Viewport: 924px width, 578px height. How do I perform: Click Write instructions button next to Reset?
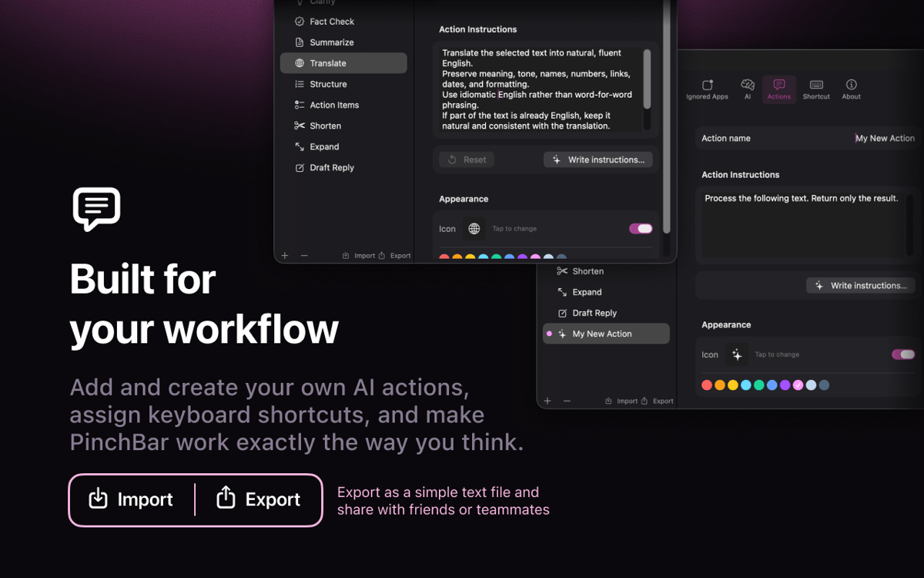(598, 160)
